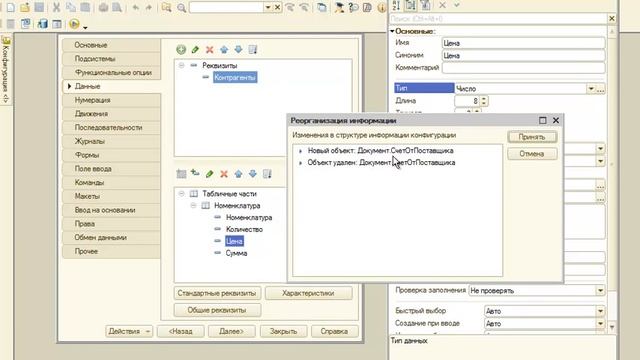Clear the toolbar search field with X
Image resolution: width=640 pixels, height=360 pixels.
click(x=278, y=7)
